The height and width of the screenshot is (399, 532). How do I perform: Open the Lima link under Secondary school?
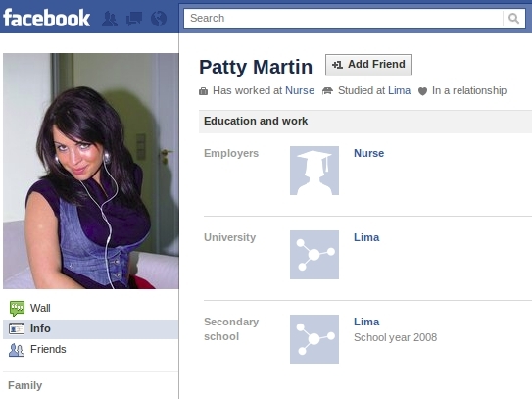(366, 322)
